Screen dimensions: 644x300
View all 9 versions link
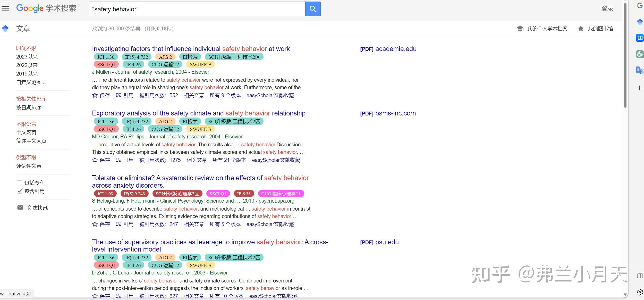225,95
